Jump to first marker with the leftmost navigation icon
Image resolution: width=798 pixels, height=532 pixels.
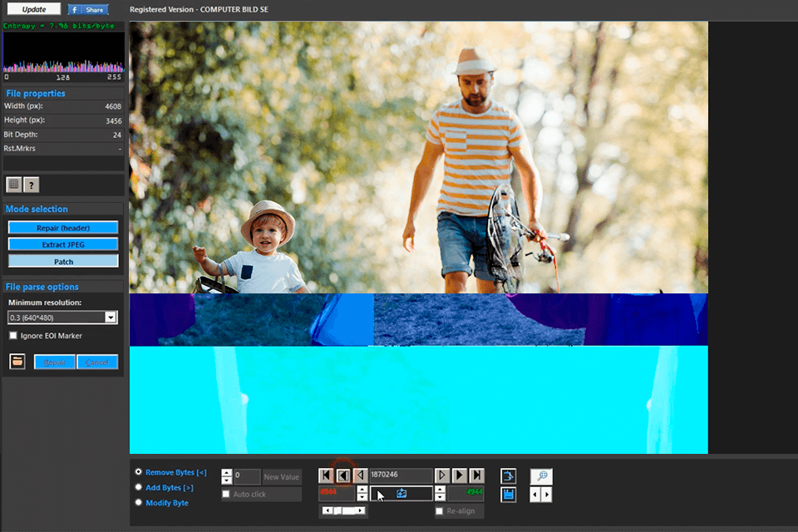pyautogui.click(x=325, y=475)
